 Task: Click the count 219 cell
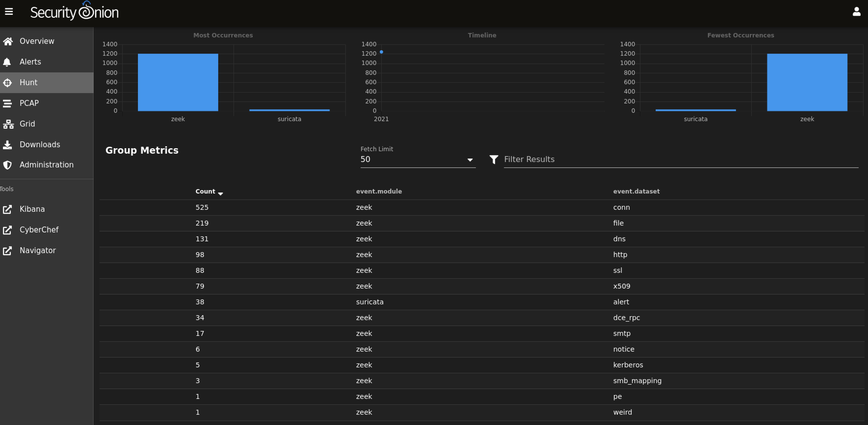coord(202,223)
